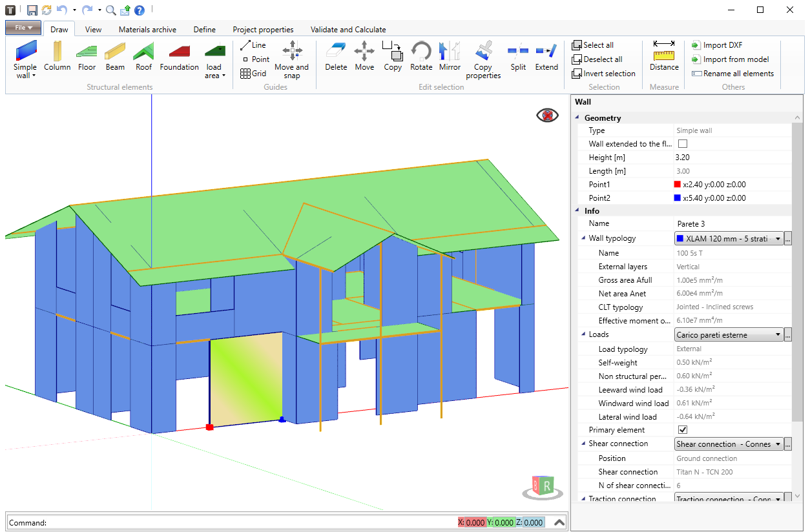The image size is (810, 532).
Task: Collapse the Wall typology group
Action: (x=583, y=238)
